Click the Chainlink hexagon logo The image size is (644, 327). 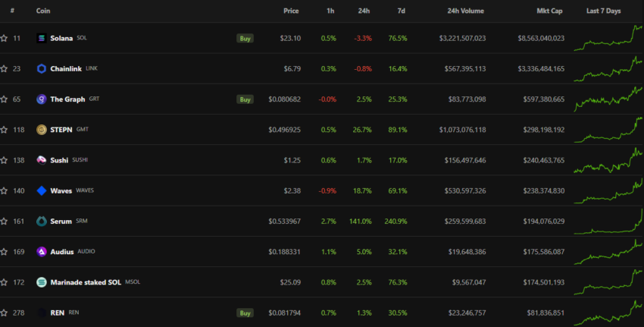tap(42, 69)
